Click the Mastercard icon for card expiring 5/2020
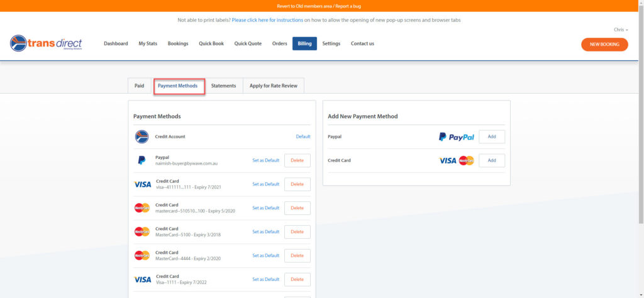 (142, 208)
